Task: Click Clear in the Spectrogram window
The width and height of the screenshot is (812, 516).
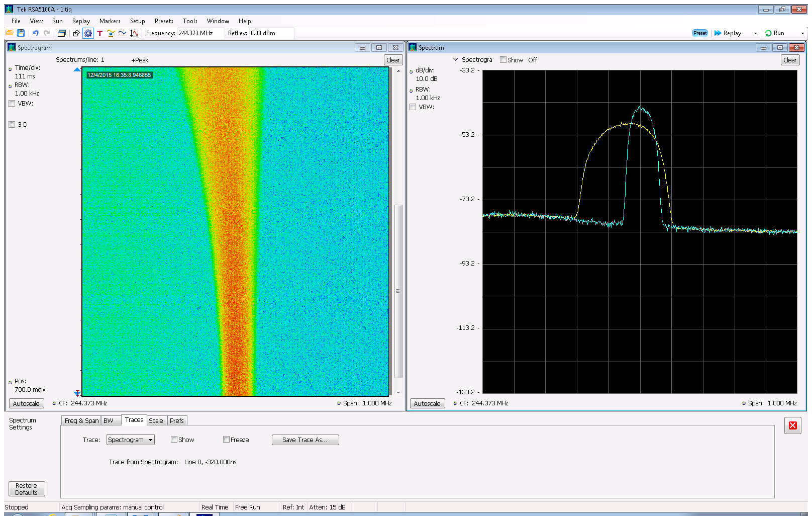Action: tap(393, 60)
